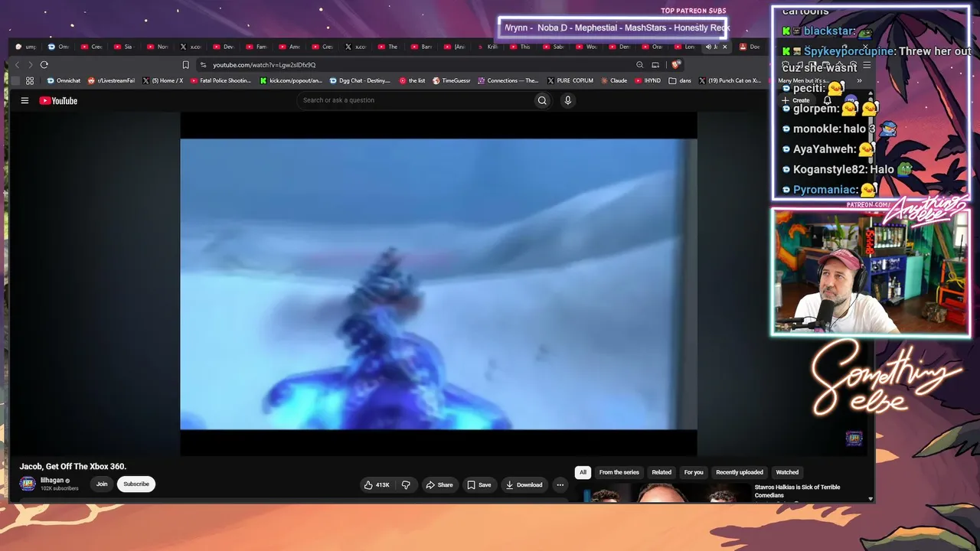Image resolution: width=980 pixels, height=551 pixels.
Task: Like the video showing 413K likes
Action: [x=376, y=484]
